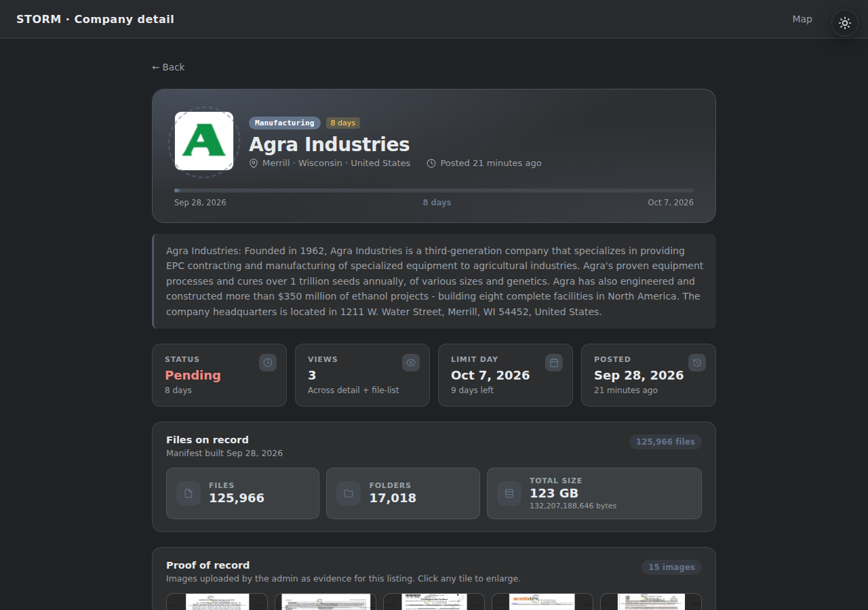The image size is (868, 610).
Task: Click the history icon in Posted card
Action: (697, 363)
